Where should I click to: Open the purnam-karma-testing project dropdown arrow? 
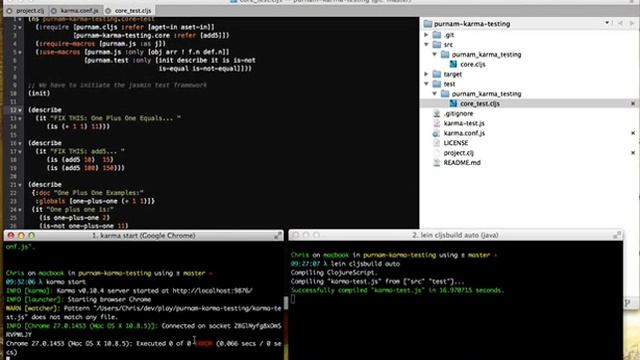pos(607,23)
